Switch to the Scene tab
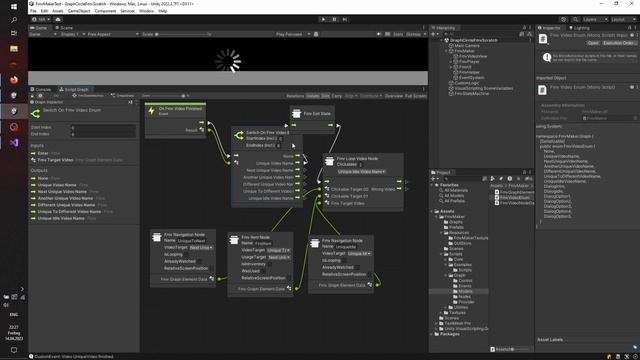 click(64, 28)
